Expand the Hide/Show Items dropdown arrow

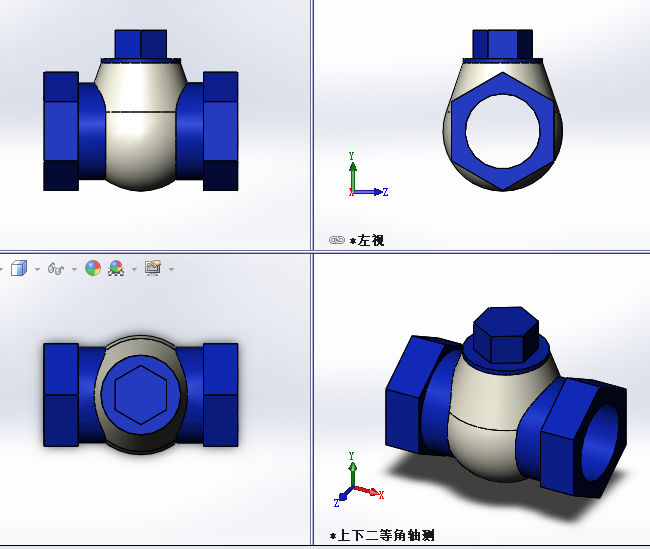point(75,269)
